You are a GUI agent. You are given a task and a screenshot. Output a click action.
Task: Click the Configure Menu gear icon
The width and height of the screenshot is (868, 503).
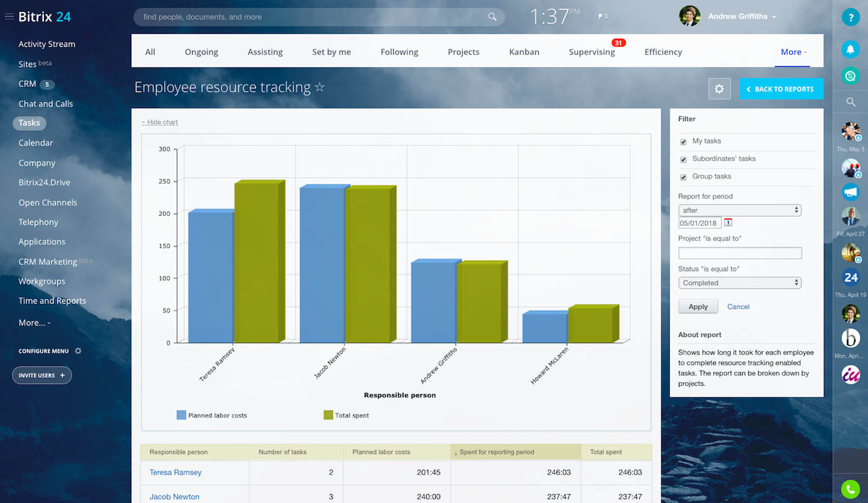78,351
